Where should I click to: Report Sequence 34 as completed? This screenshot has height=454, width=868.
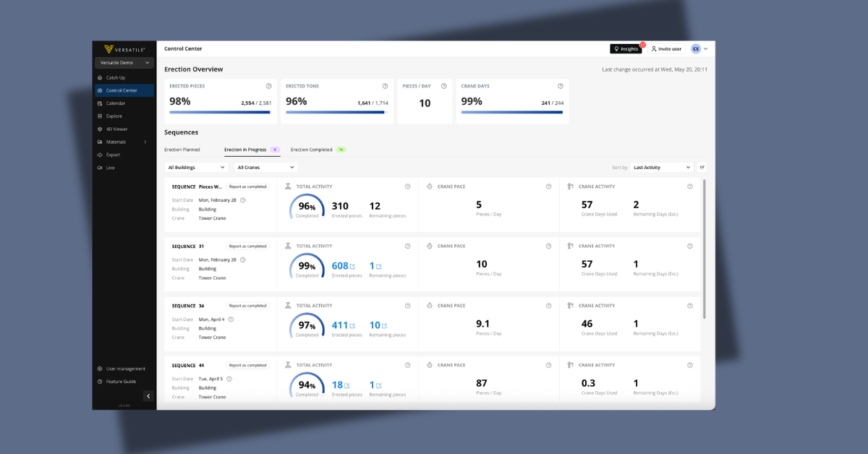click(248, 306)
